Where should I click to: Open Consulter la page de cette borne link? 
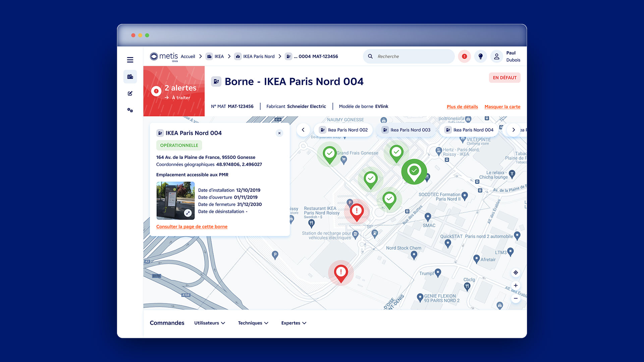tap(192, 227)
